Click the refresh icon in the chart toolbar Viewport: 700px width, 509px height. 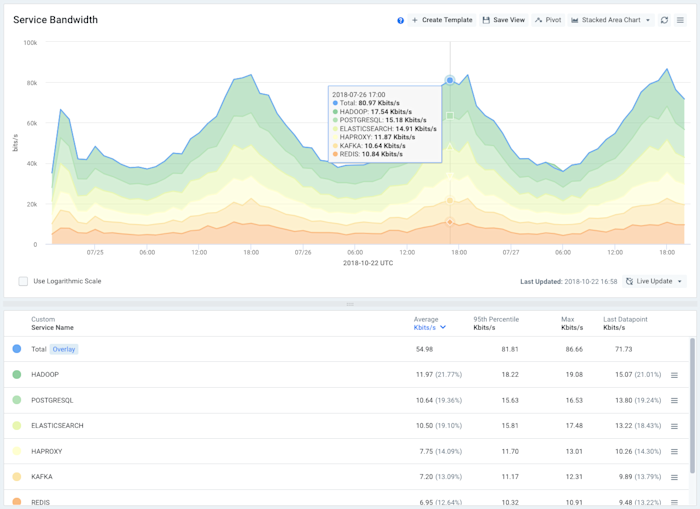pyautogui.click(x=664, y=20)
